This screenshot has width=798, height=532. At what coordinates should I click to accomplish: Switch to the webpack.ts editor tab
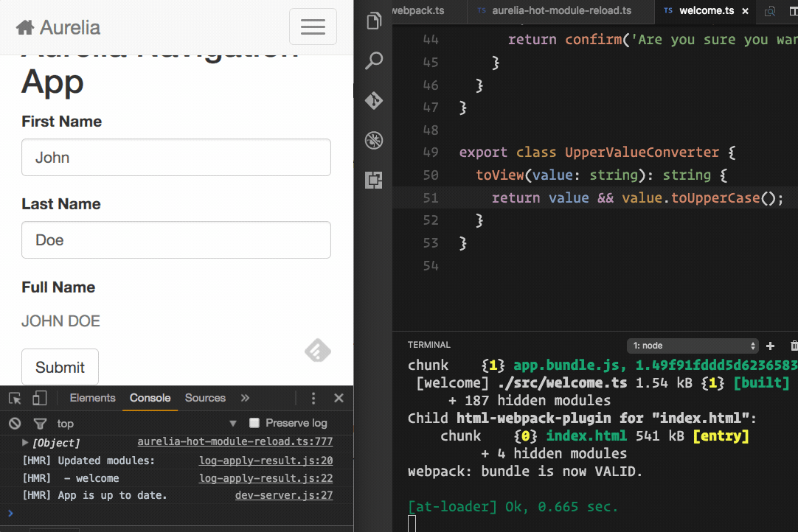click(418, 10)
